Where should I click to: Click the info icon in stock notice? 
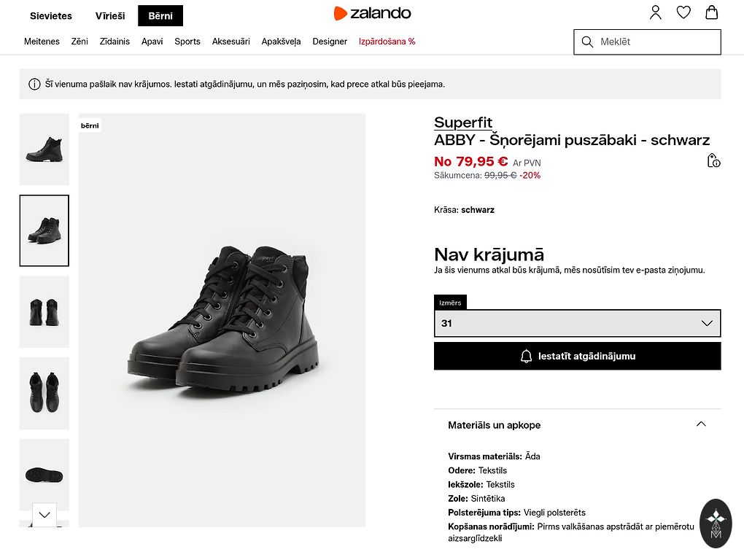tap(34, 84)
